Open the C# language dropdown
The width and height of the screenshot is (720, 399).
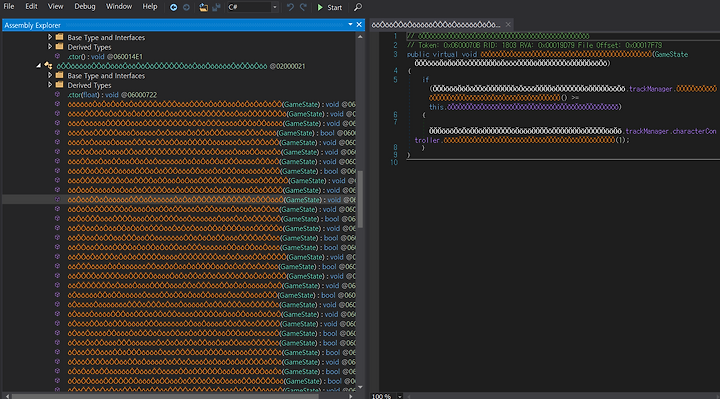pos(253,7)
